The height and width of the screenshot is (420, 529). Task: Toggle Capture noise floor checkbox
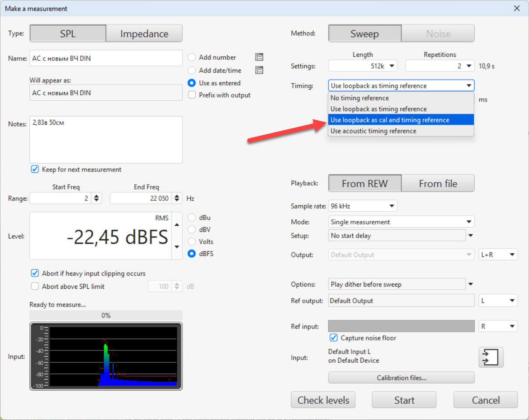333,338
